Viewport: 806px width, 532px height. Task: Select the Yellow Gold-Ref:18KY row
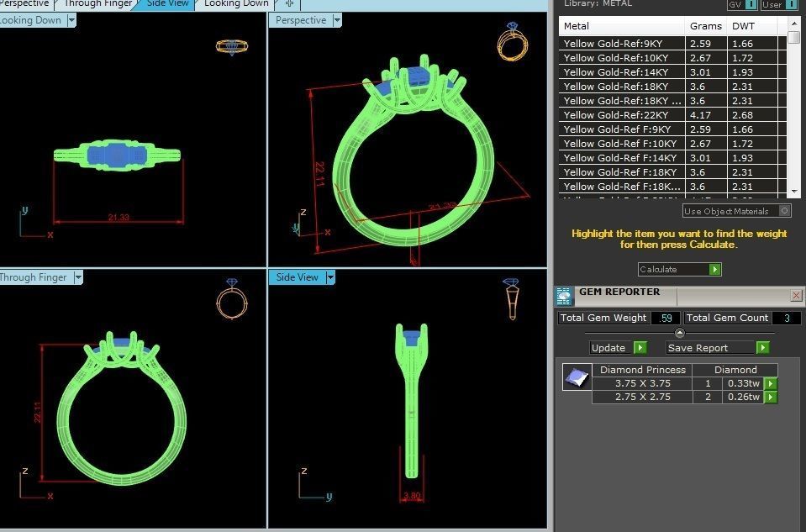672,87
